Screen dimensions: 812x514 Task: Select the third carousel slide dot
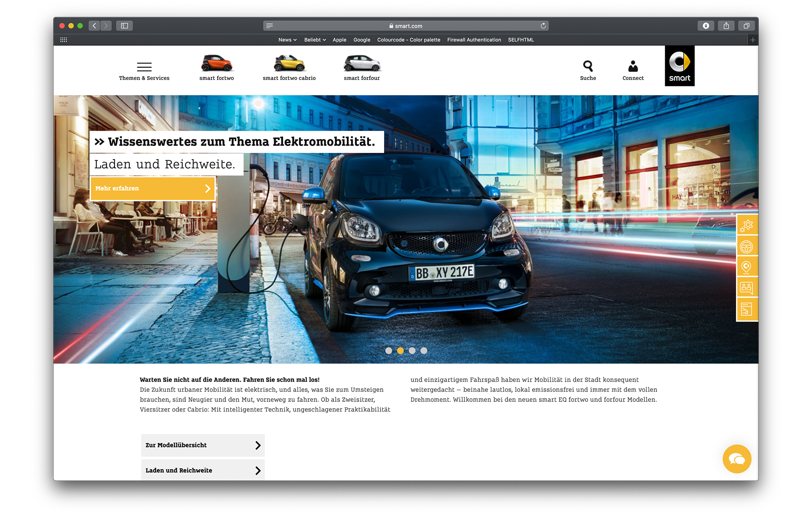412,350
